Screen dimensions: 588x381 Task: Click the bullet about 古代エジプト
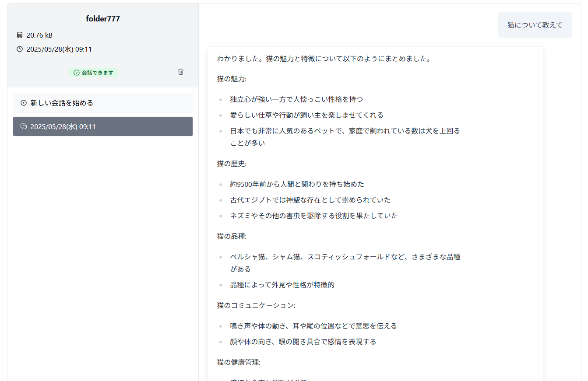click(x=310, y=200)
